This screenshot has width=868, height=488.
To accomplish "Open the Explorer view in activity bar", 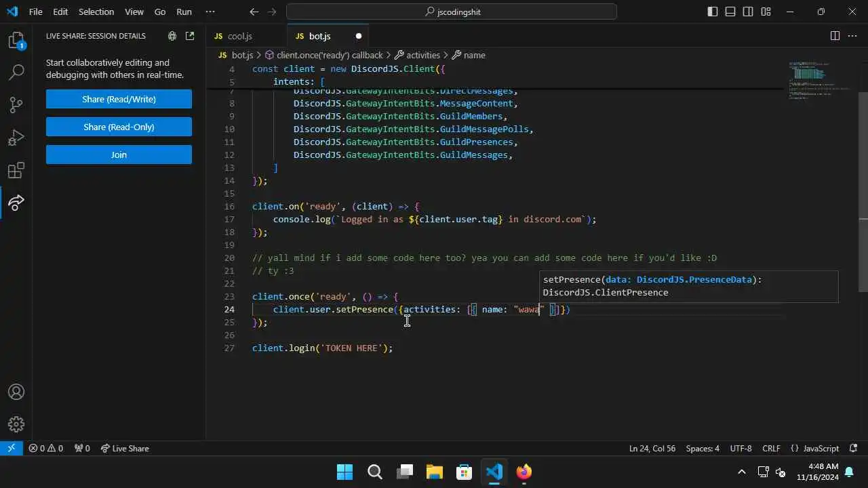I will point(16,41).
